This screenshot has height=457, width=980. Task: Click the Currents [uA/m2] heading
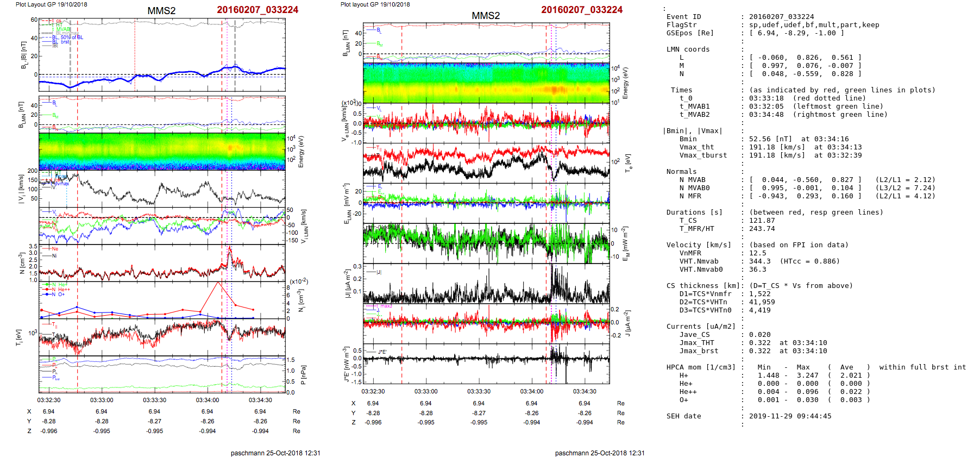point(701,327)
